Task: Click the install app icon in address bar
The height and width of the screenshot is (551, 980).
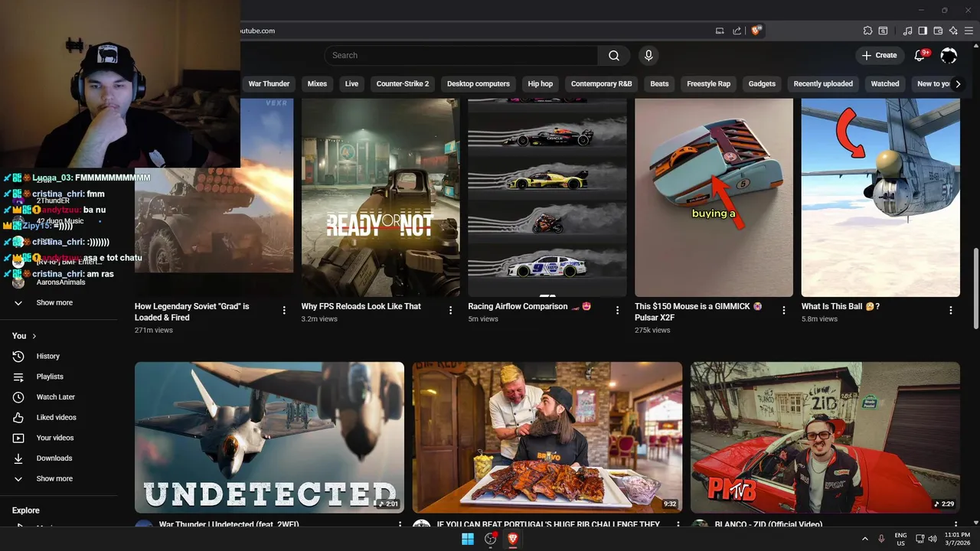Action: click(x=720, y=31)
